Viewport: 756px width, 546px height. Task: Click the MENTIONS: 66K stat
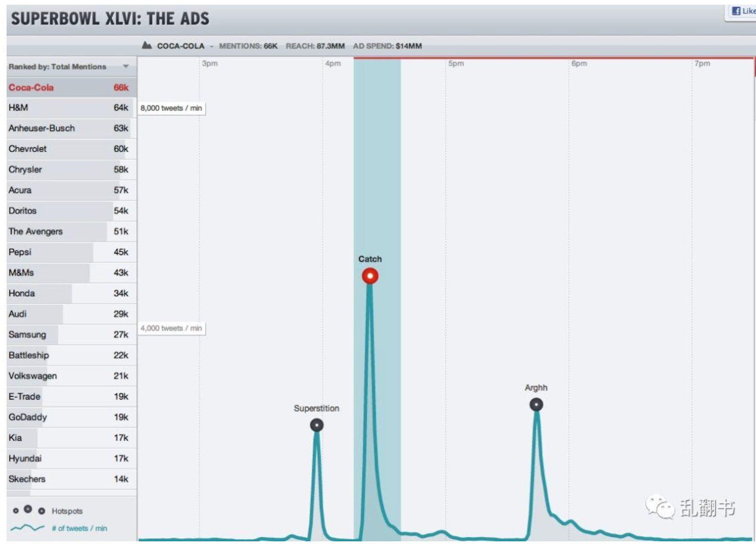point(248,46)
